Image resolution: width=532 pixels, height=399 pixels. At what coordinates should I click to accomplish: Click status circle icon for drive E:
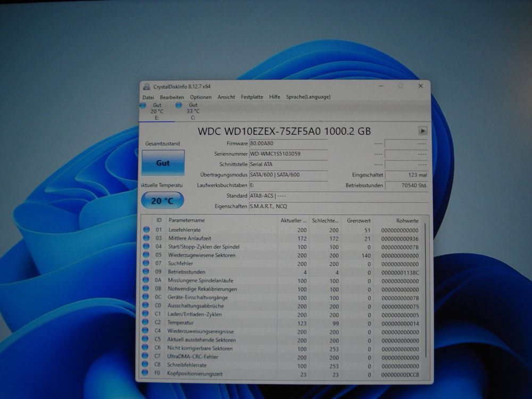tap(143, 105)
